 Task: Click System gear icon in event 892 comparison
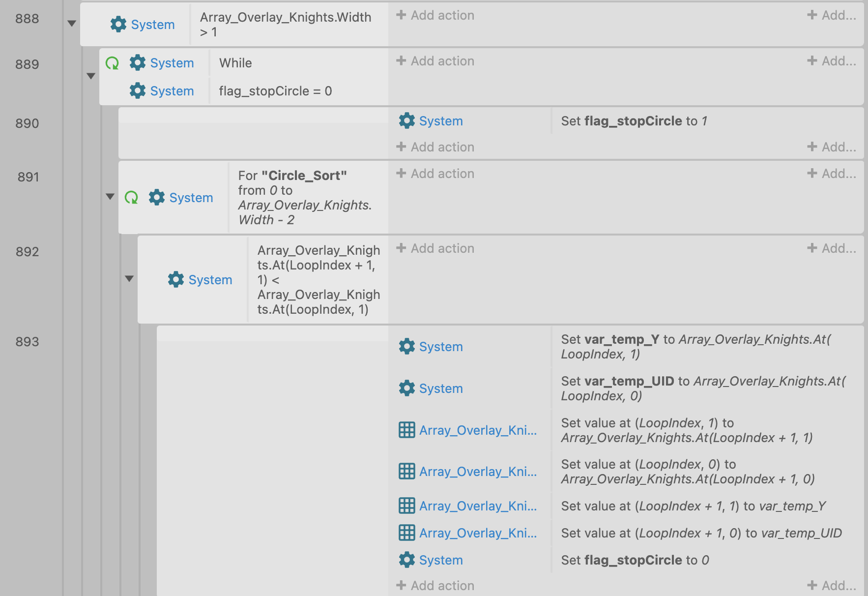click(x=175, y=279)
